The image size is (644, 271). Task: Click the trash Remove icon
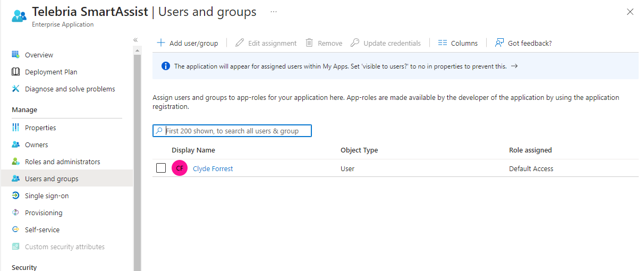coord(309,43)
